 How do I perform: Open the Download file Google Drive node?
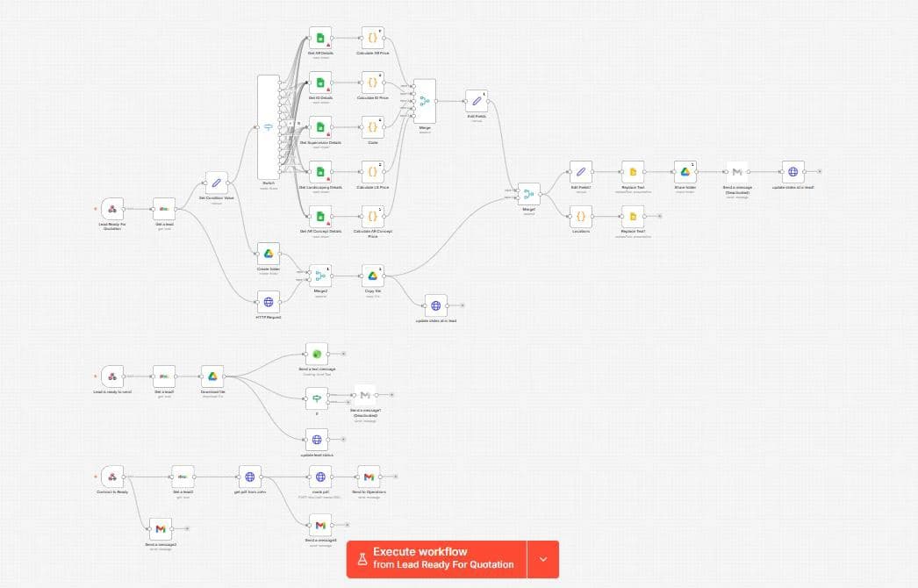[x=212, y=376]
